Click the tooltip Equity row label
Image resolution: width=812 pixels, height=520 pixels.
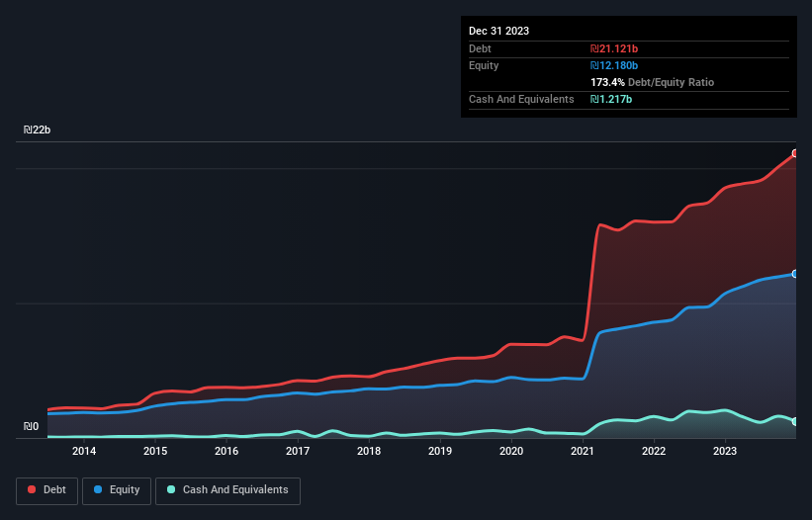(484, 65)
